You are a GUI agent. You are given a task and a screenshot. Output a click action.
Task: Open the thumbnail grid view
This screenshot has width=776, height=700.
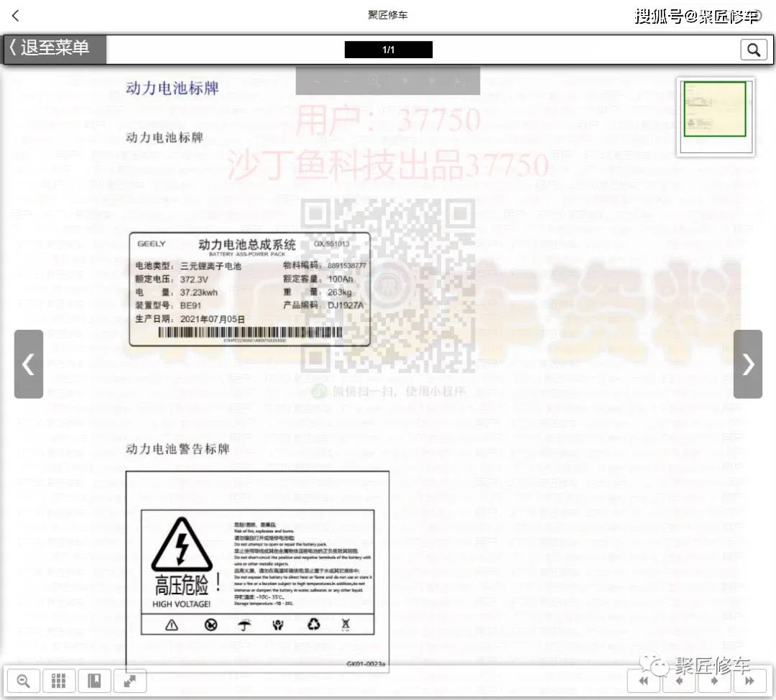coord(58,681)
